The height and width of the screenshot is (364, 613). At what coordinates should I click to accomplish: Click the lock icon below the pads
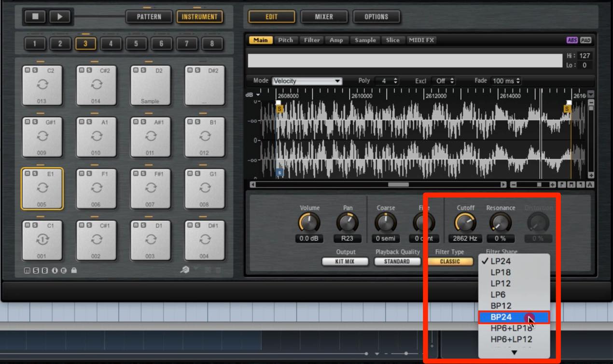point(74,270)
